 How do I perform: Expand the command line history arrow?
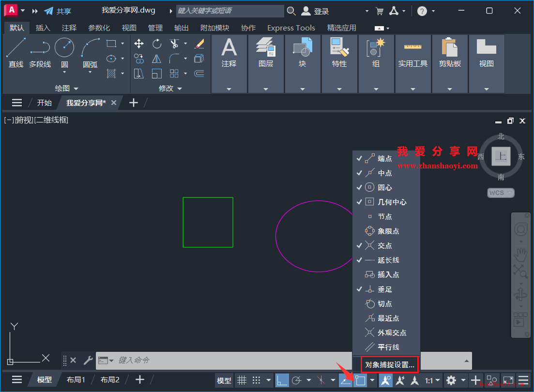click(467, 361)
